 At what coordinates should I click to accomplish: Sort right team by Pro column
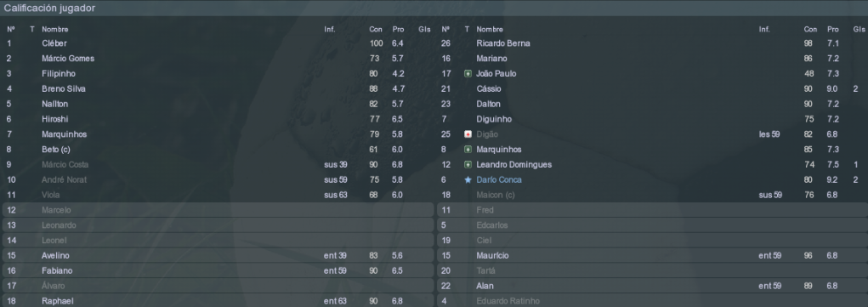coord(832,30)
